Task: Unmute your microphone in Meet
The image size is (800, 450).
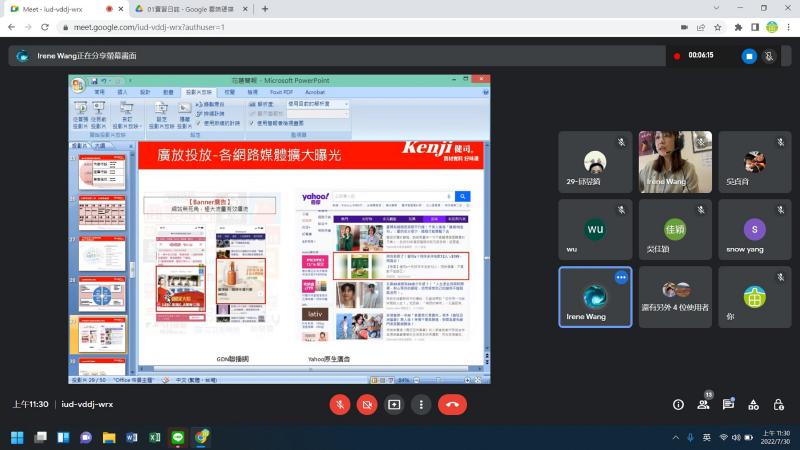Action: tap(340, 405)
